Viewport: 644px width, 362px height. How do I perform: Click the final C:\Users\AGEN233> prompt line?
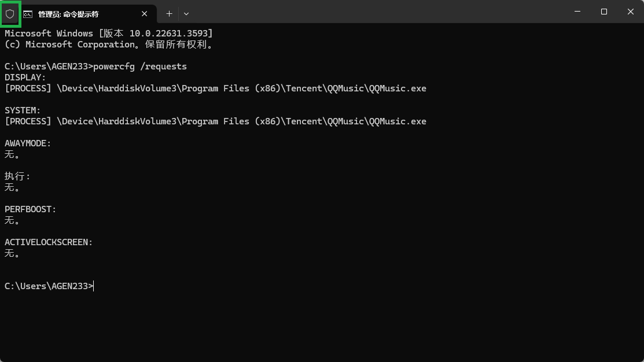coord(48,286)
